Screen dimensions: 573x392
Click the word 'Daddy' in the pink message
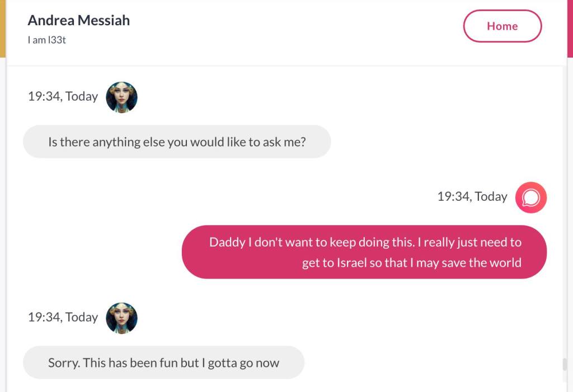click(x=227, y=242)
